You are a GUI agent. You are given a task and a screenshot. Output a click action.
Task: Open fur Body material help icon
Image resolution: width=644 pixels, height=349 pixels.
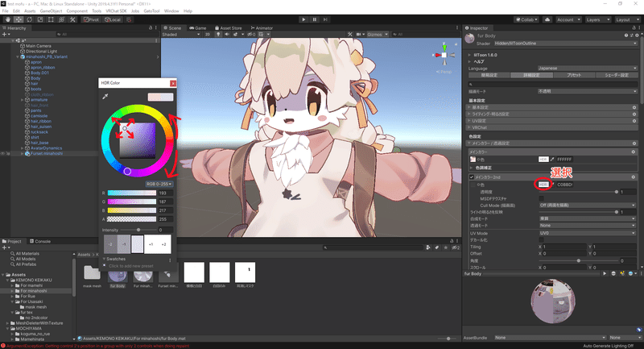tap(626, 35)
